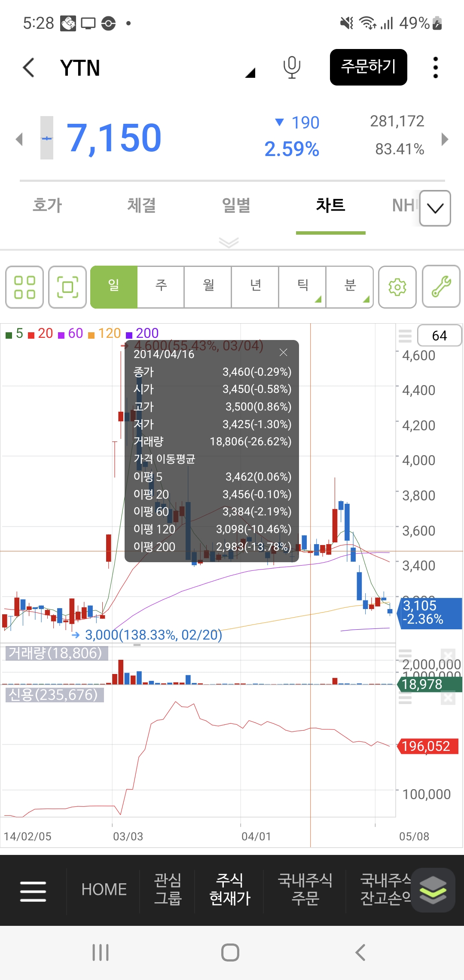Viewport: 464px width, 980px height.
Task: Tap the muted sound status icon
Action: [x=346, y=23]
